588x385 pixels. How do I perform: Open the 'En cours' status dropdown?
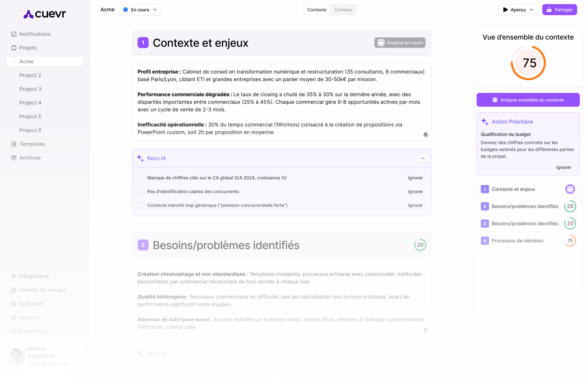click(x=140, y=10)
